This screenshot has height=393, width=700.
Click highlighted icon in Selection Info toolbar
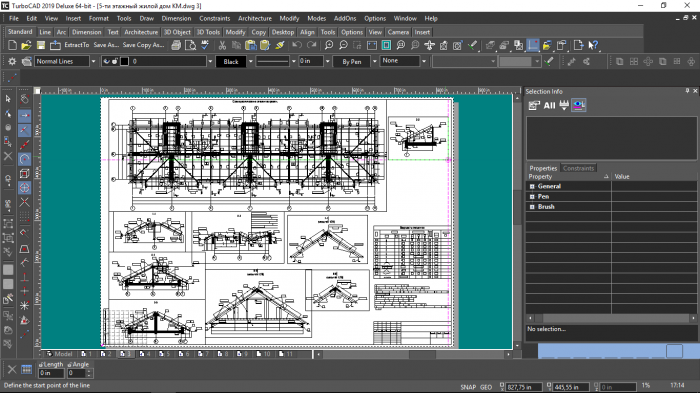pyautogui.click(x=579, y=105)
